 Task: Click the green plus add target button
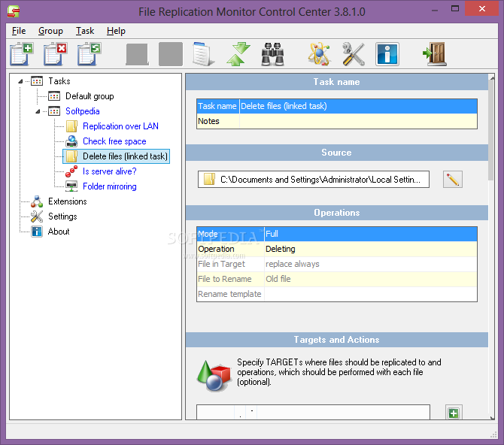[454, 413]
